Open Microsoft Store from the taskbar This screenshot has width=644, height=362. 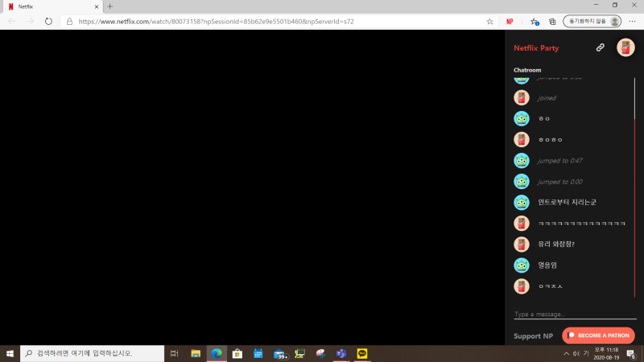pyautogui.click(x=237, y=353)
